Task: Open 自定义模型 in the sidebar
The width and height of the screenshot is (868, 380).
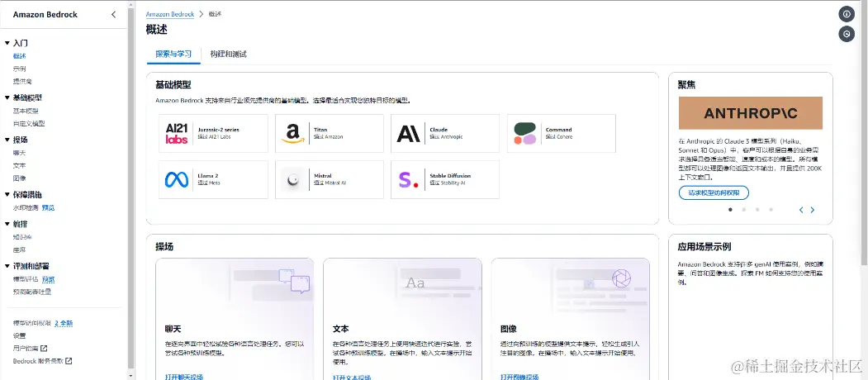Action: [29, 124]
